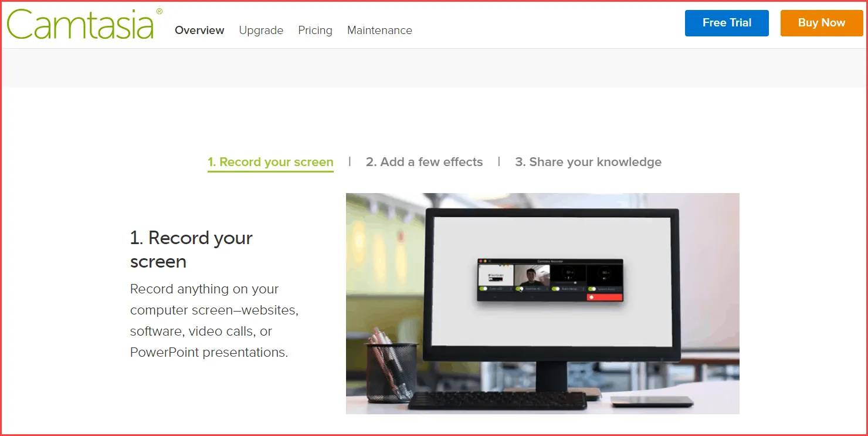868x436 pixels.
Task: Select Maintenance in the navigation
Action: [x=379, y=30]
